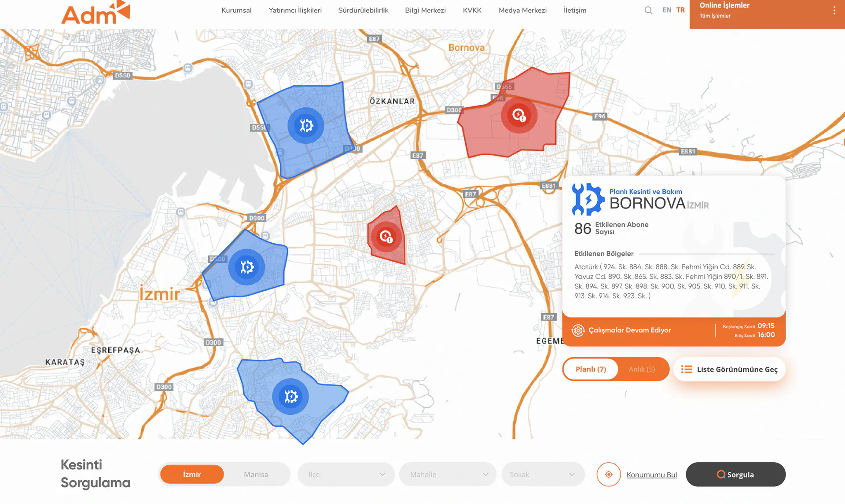The height and width of the screenshot is (504, 845).
Task: Open the Sürdürülebilirlik menu
Action: (363, 10)
